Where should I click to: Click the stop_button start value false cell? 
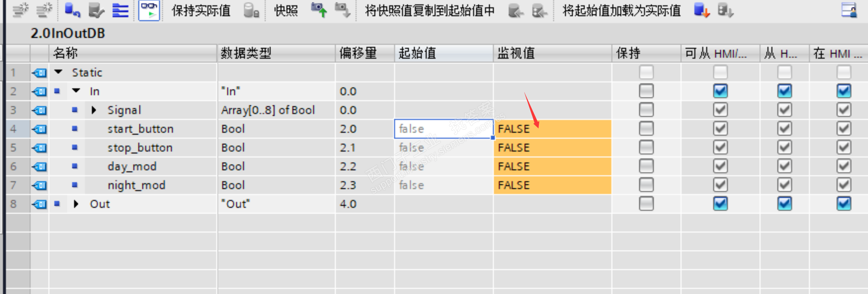pyautogui.click(x=444, y=148)
